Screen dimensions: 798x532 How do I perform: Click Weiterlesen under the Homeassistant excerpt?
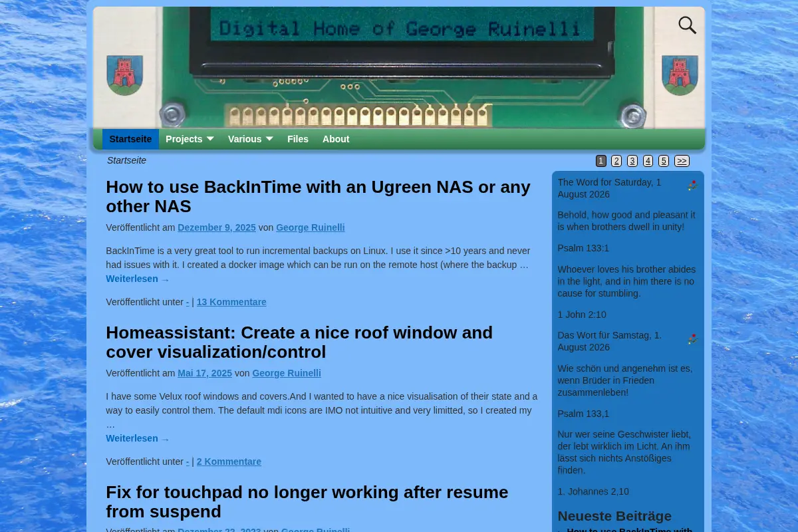[x=138, y=439]
